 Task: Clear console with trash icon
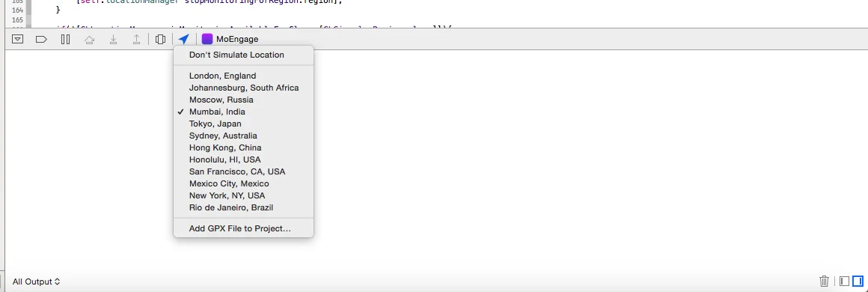pyautogui.click(x=825, y=282)
